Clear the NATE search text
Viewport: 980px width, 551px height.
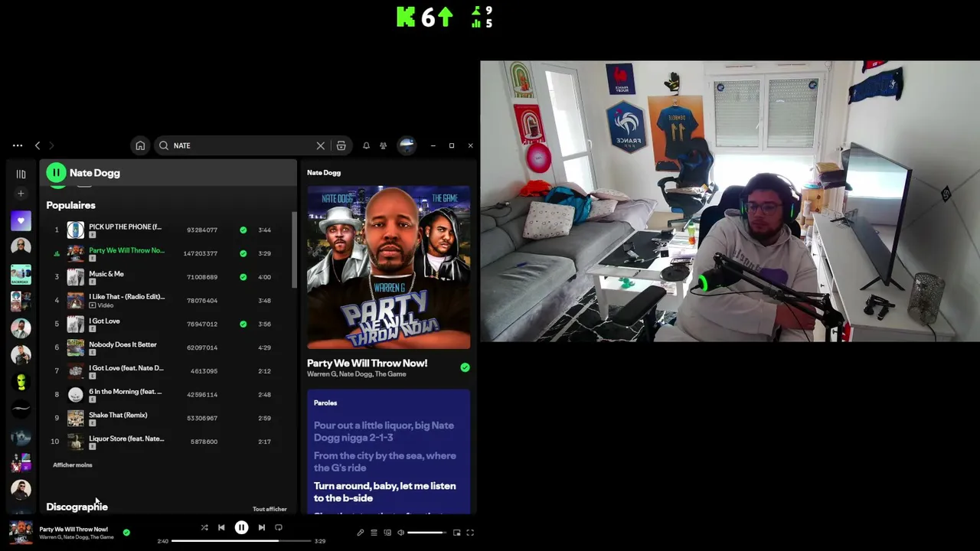[320, 145]
